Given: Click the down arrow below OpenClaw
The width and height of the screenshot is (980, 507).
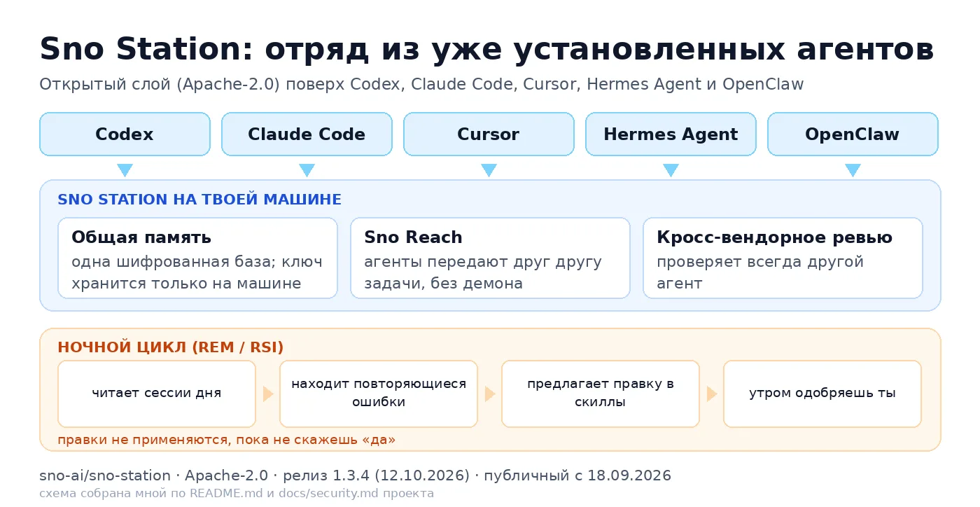Looking at the screenshot, I should [x=853, y=170].
